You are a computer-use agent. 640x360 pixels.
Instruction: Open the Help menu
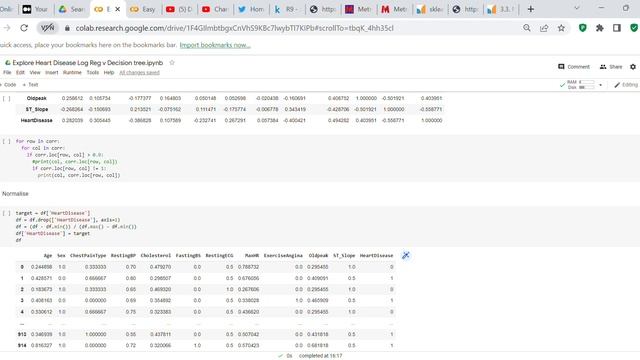pos(109,72)
